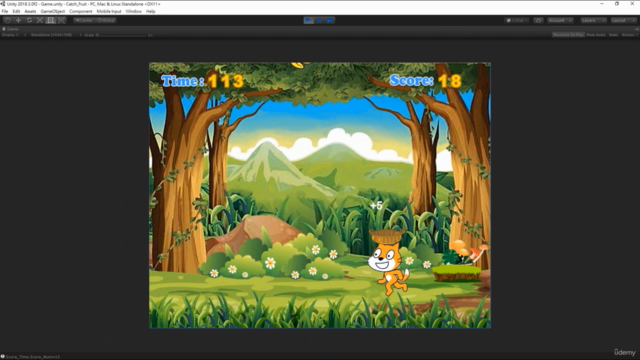The height and width of the screenshot is (360, 640).
Task: Switch to the Game tab
Action: (x=11, y=29)
